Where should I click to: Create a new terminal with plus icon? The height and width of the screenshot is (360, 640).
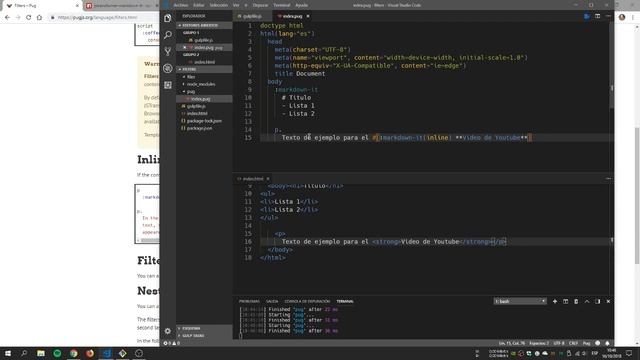(555, 301)
